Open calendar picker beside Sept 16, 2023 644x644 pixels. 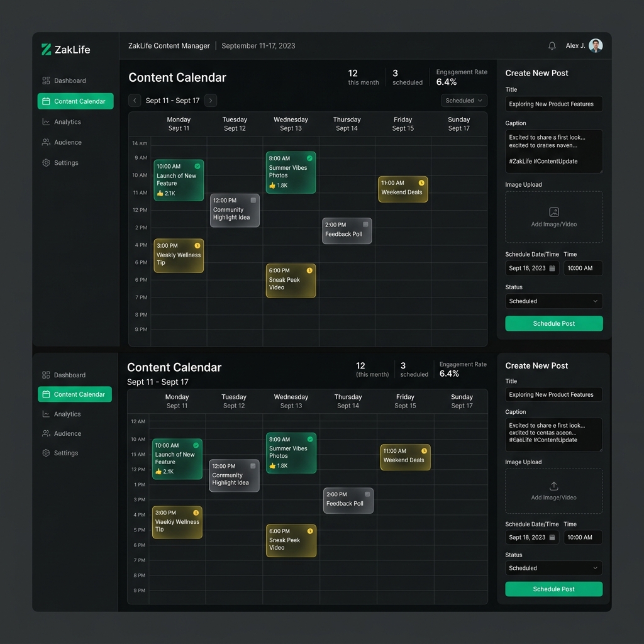click(x=552, y=268)
